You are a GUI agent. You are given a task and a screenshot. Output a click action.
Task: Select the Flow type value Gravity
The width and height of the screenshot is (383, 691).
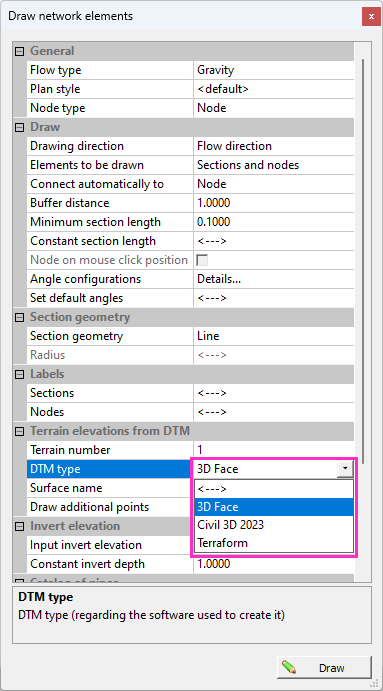(x=274, y=70)
